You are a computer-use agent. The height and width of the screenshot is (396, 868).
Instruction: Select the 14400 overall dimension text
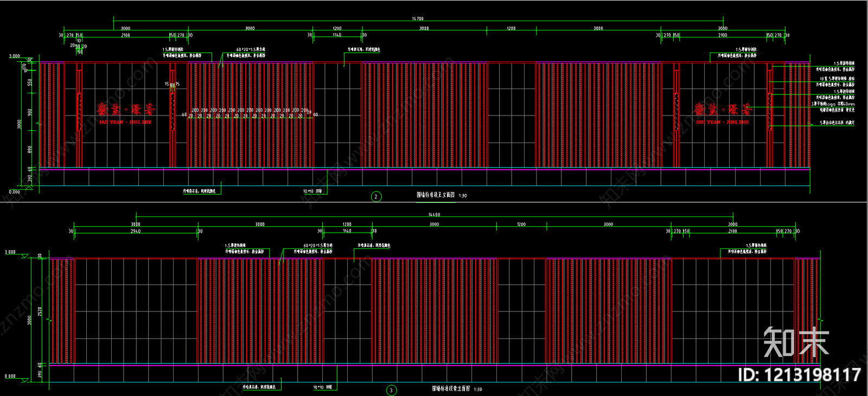click(434, 215)
